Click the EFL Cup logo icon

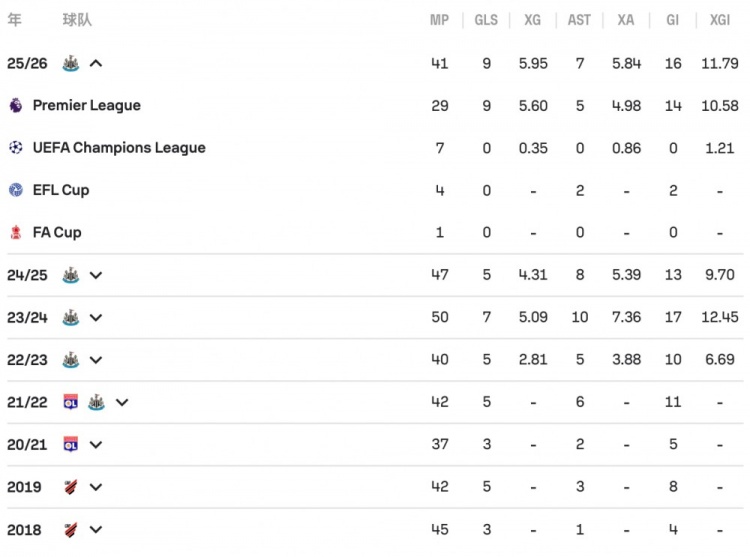(16, 190)
